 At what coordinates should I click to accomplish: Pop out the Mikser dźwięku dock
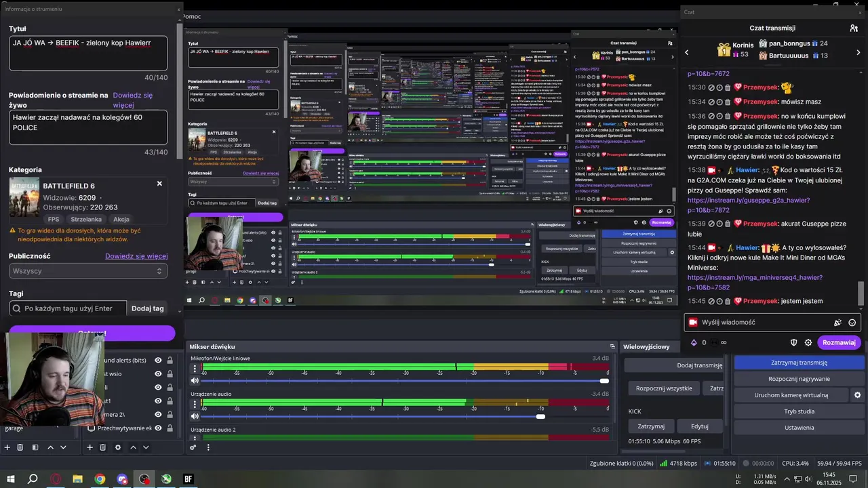pyautogui.click(x=612, y=346)
